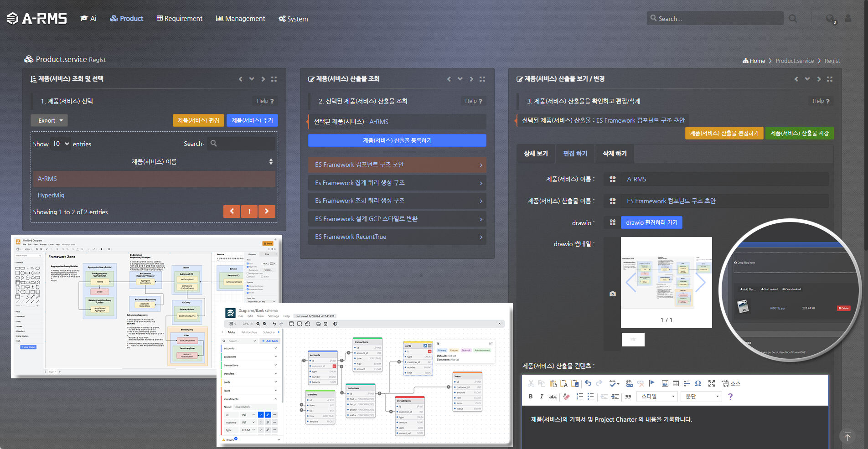Insert a special character with Omega icon
Image resolution: width=868 pixels, height=449 pixels.
[698, 383]
